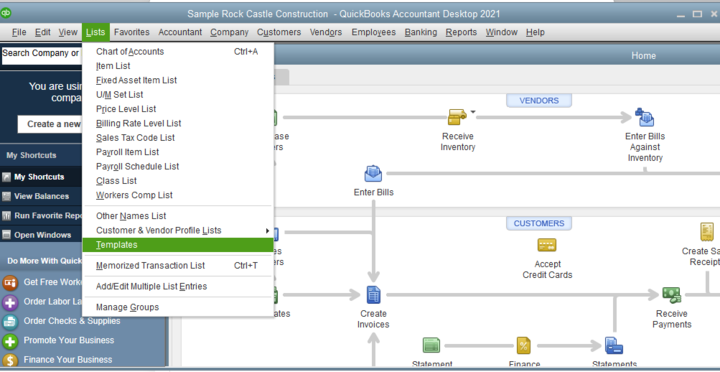The image size is (720, 372).
Task: Click the Create a new company button
Action: pyautogui.click(x=50, y=124)
